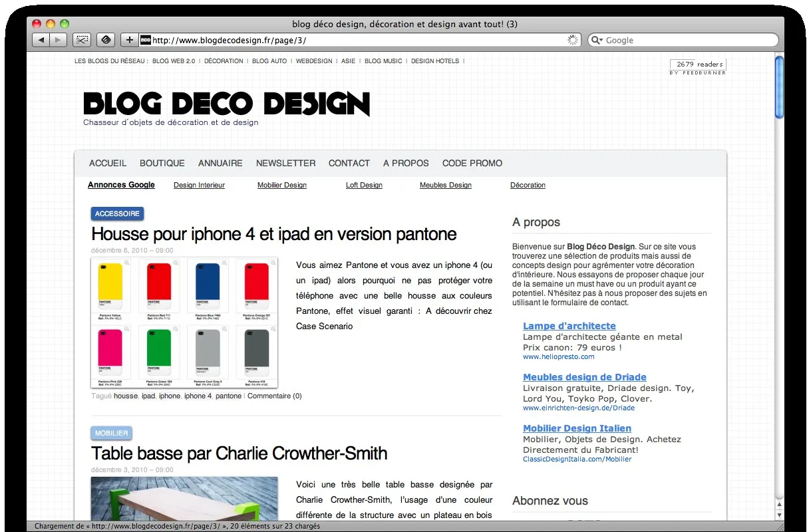Click the MOBILIER category badge
Viewport: 811px width, 532px height.
pyautogui.click(x=111, y=434)
